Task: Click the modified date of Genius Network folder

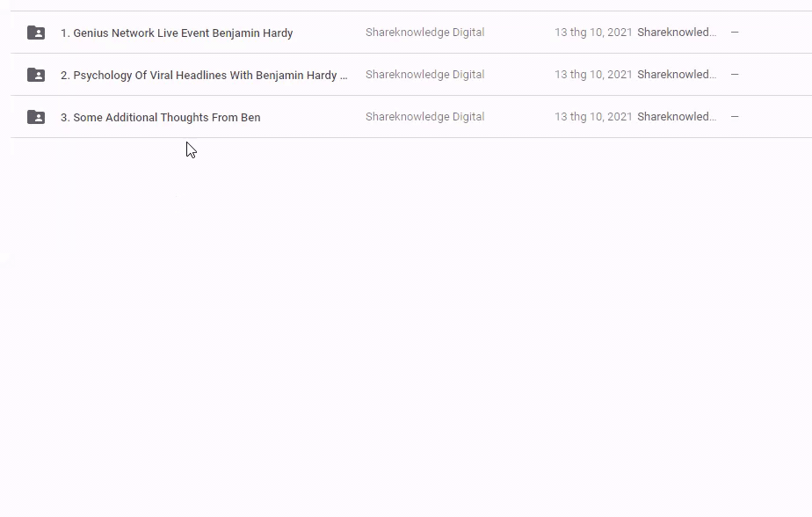Action: (x=593, y=33)
